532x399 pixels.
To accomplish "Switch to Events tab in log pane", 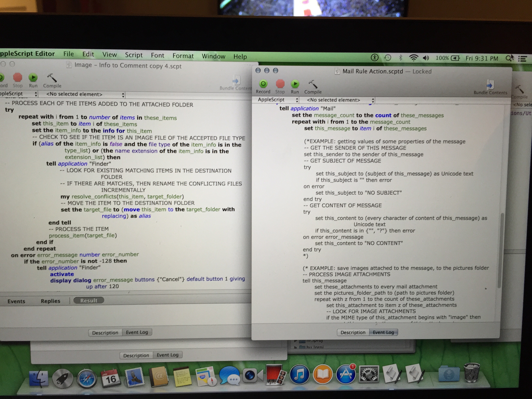I will pos(16,301).
